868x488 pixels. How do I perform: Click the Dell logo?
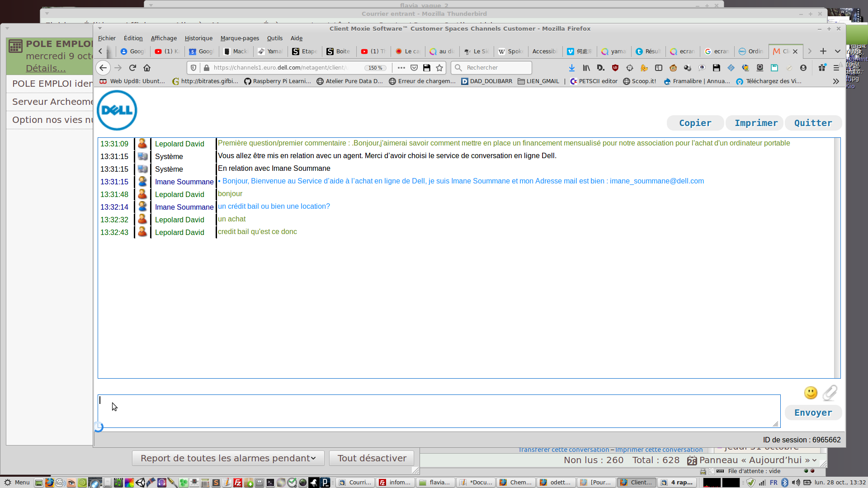117,110
